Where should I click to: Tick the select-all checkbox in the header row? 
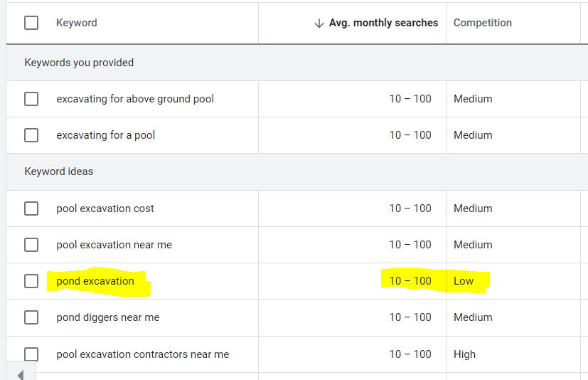point(31,23)
